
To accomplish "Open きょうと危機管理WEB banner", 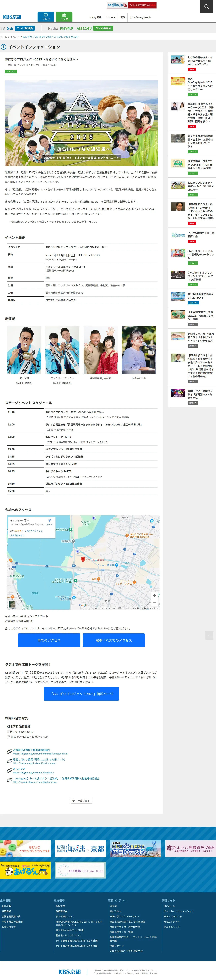I will click(x=190, y=849).
